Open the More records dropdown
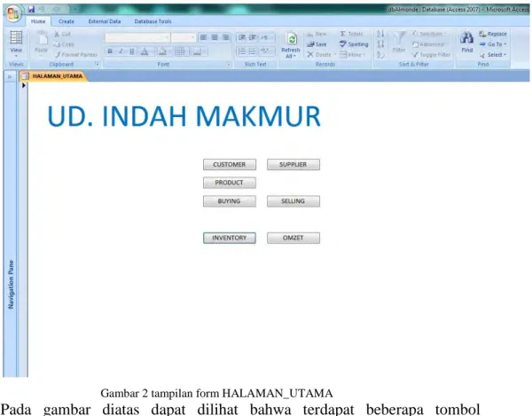Screen dimensions: 532x416 tap(352, 54)
